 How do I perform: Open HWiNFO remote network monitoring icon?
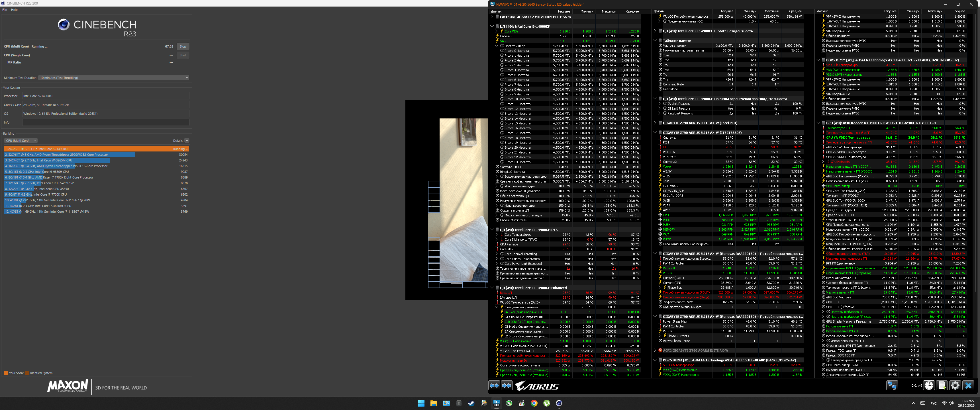point(892,386)
